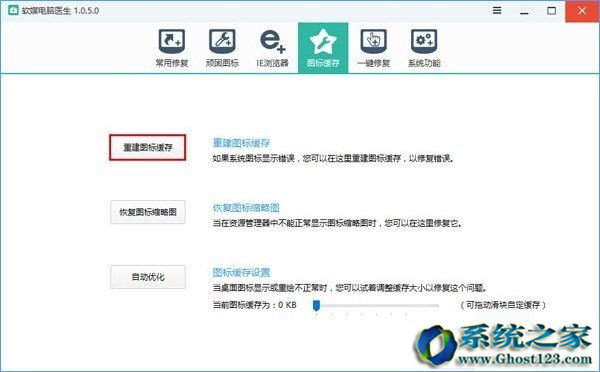The image size is (600, 372).
Task: Click the description starting 当在资源管理器中
Action: point(337,223)
